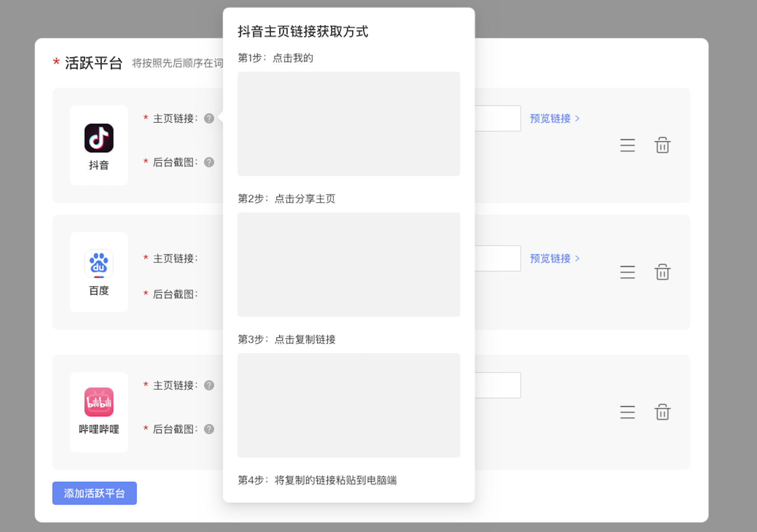Viewport: 757px width, 532px height.
Task: Click the 添加活跃平台 button
Action: pyautogui.click(x=95, y=493)
